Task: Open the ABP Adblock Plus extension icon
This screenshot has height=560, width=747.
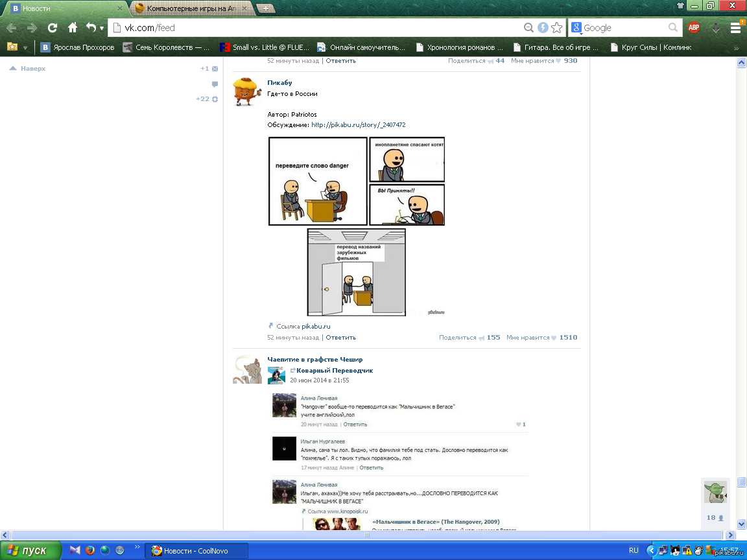Action: pos(694,28)
